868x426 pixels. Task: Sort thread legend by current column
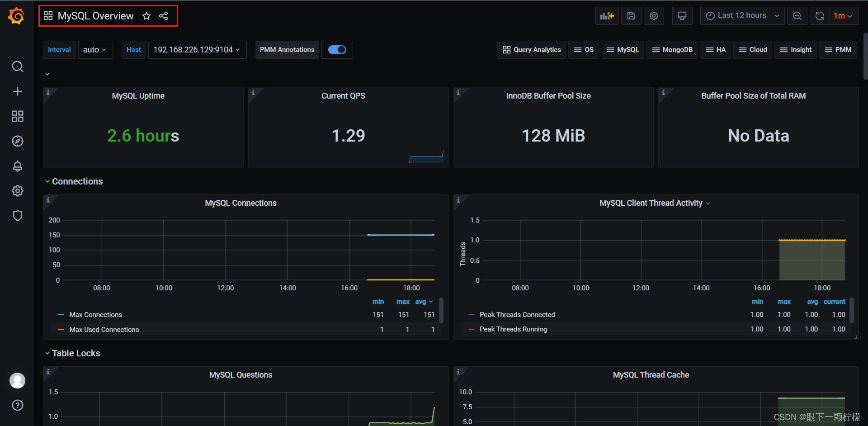(x=834, y=302)
